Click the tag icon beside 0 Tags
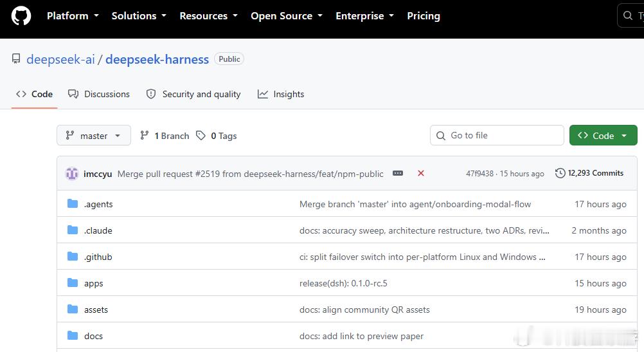Image resolution: width=644 pixels, height=352 pixels. (201, 135)
